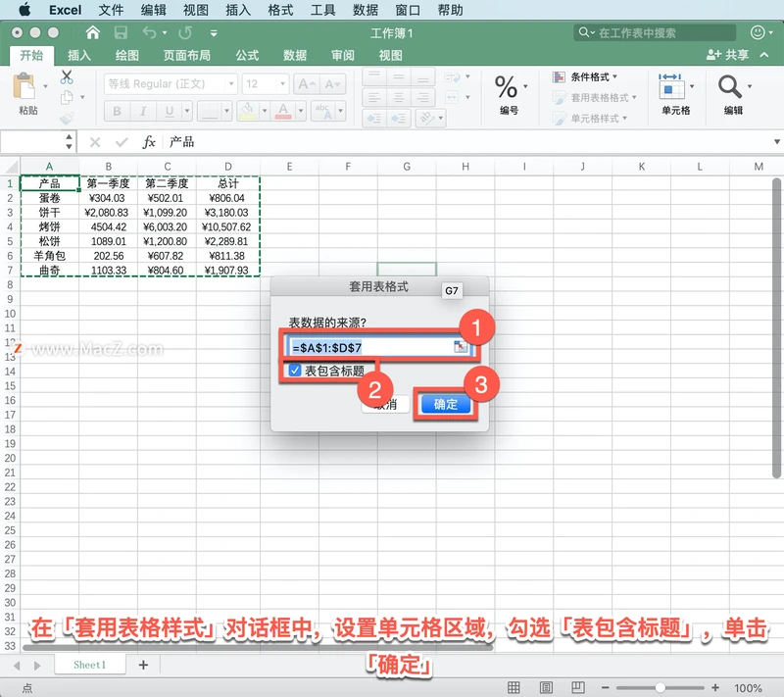Click the Cut scissors icon

click(67, 77)
